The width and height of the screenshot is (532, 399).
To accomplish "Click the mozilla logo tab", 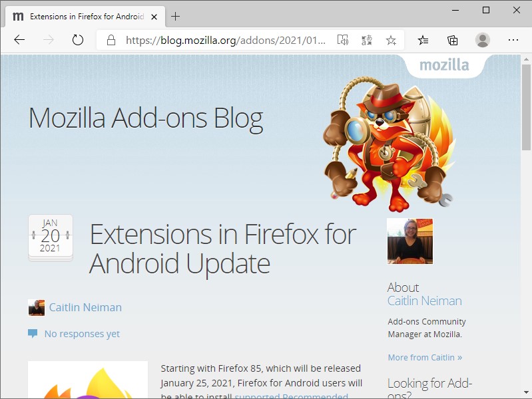I will [445, 65].
